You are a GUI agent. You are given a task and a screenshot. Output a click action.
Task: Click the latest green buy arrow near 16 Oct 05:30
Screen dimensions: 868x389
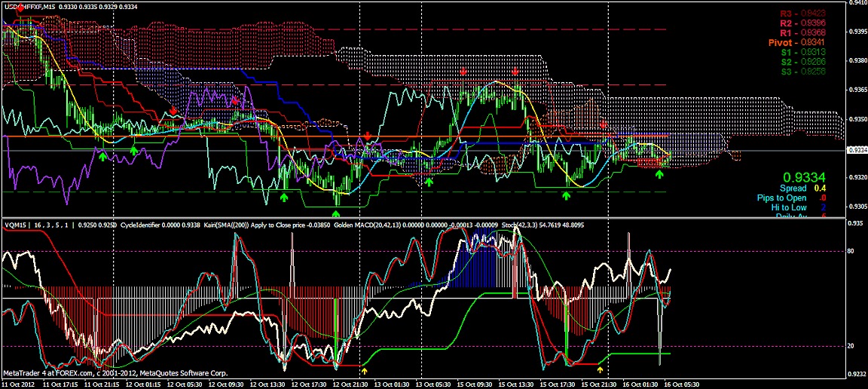click(659, 175)
